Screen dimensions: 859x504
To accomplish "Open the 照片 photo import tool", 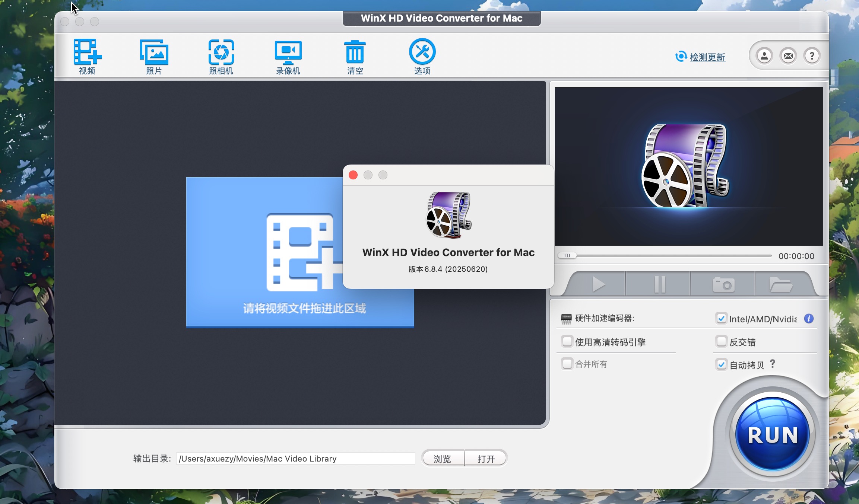I will [154, 56].
